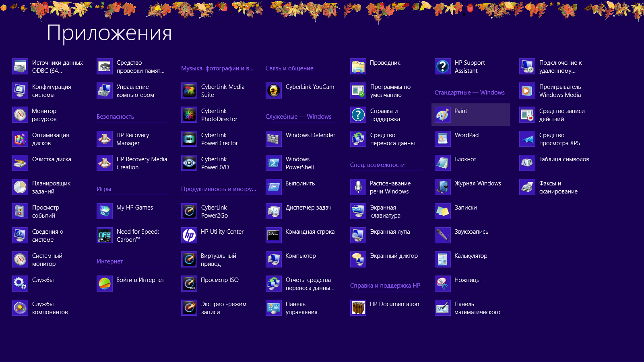
Task: Launch CyberLink PowerDVD icon
Action: coord(189,163)
